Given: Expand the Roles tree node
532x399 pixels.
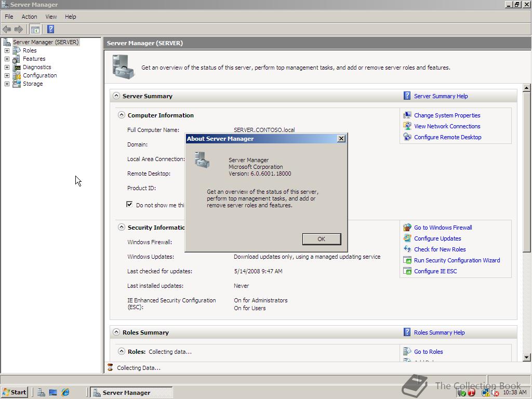Looking at the screenshot, I should click(7, 50).
